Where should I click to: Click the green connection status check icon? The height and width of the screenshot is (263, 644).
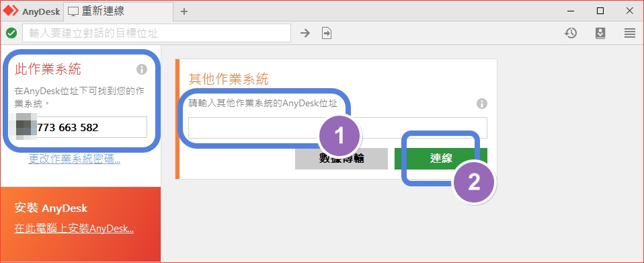(11, 33)
